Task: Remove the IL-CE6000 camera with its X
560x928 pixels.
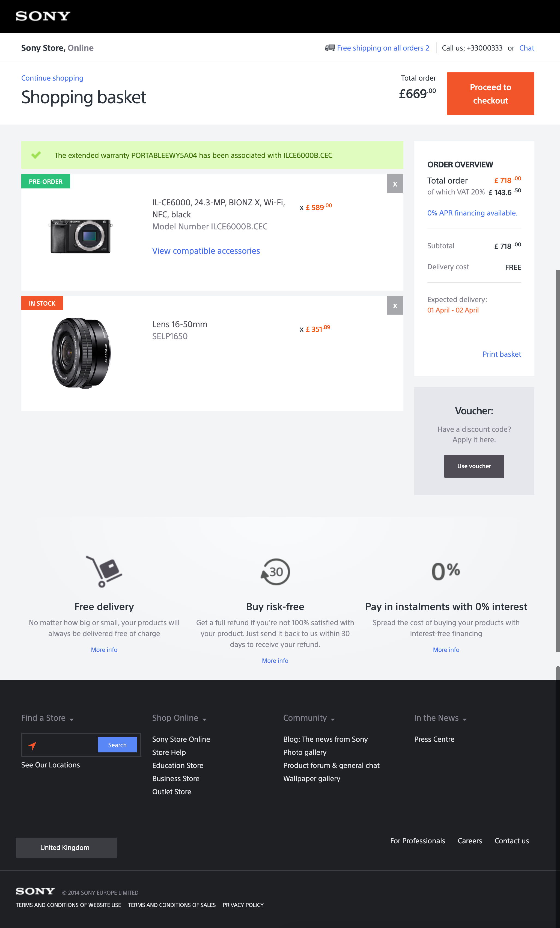Action: (395, 184)
